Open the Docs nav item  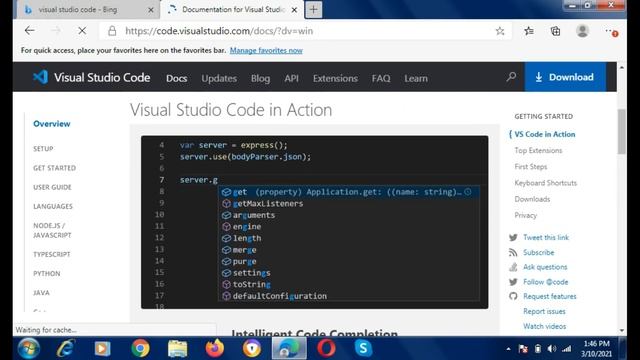tap(176, 78)
